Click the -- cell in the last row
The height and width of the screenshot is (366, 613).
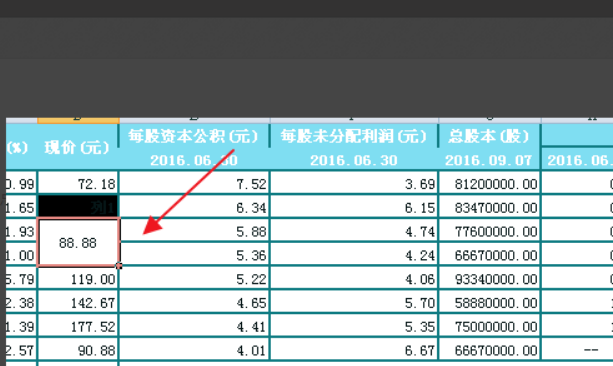click(x=577, y=350)
